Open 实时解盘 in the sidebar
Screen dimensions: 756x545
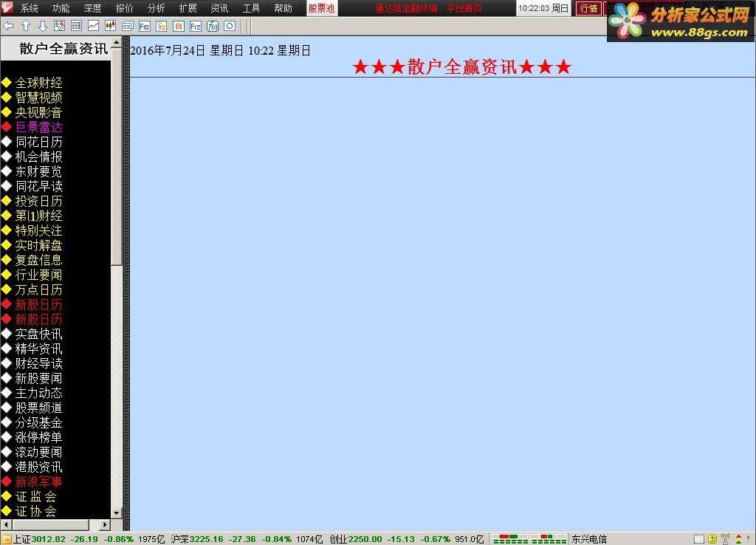(x=38, y=245)
